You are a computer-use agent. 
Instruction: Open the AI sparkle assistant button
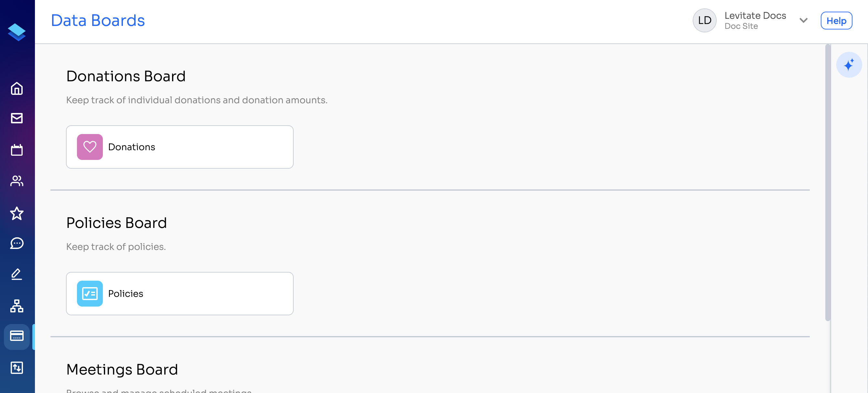(849, 65)
